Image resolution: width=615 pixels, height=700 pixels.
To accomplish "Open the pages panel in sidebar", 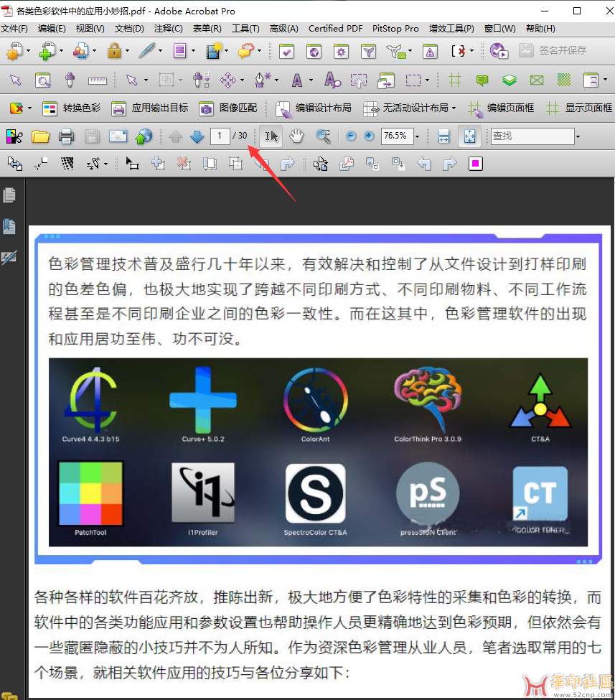I will click(x=9, y=195).
